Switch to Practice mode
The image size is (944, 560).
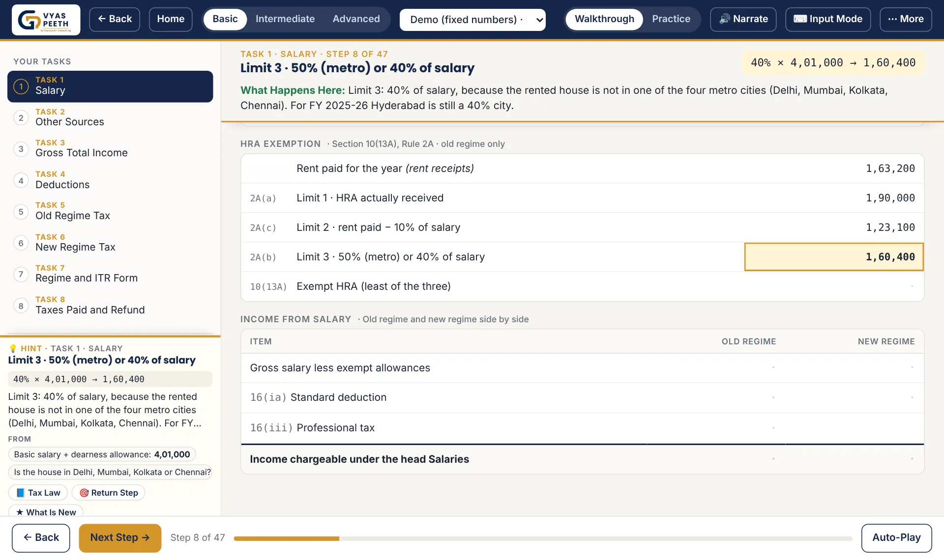pyautogui.click(x=671, y=19)
